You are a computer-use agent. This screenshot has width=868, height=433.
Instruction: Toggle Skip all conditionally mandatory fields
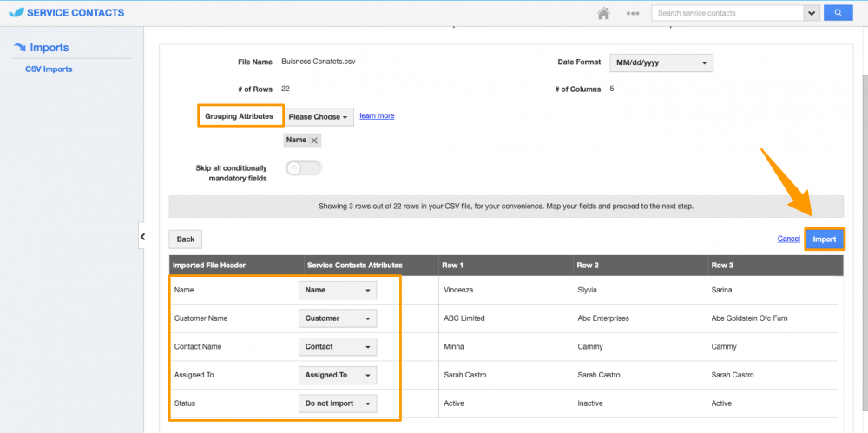click(304, 168)
